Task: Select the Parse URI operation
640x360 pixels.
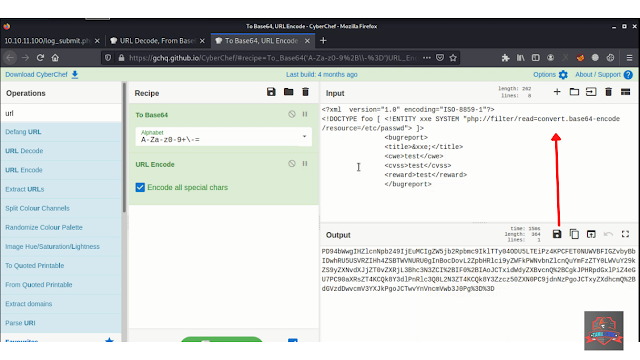Action: pos(61,323)
